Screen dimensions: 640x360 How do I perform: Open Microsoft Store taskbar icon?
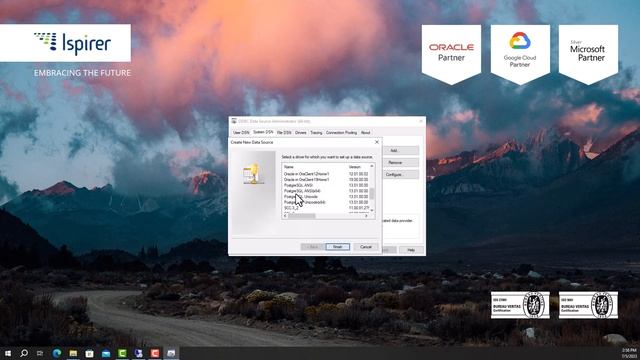[x=89, y=353]
